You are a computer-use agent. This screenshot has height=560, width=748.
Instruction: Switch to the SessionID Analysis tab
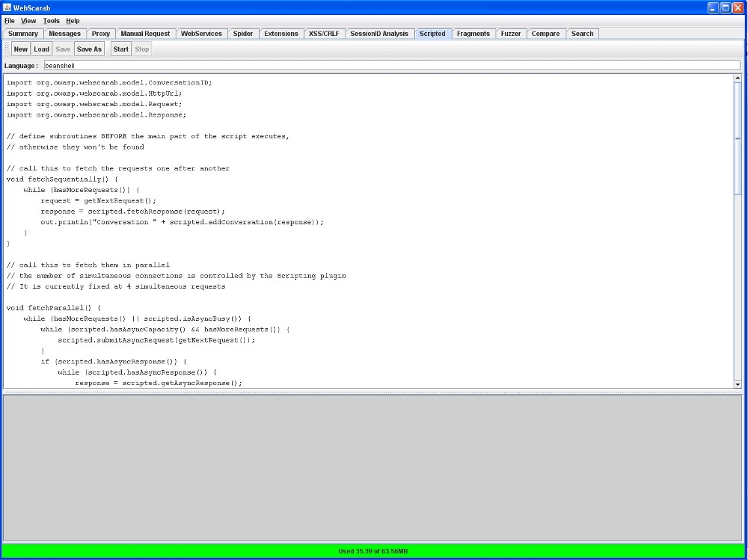coord(379,34)
